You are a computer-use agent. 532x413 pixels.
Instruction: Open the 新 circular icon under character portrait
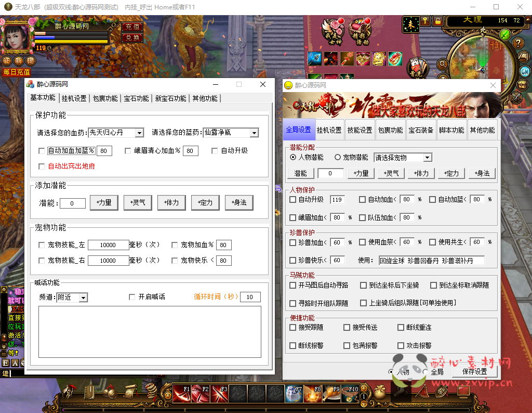click(x=18, y=60)
